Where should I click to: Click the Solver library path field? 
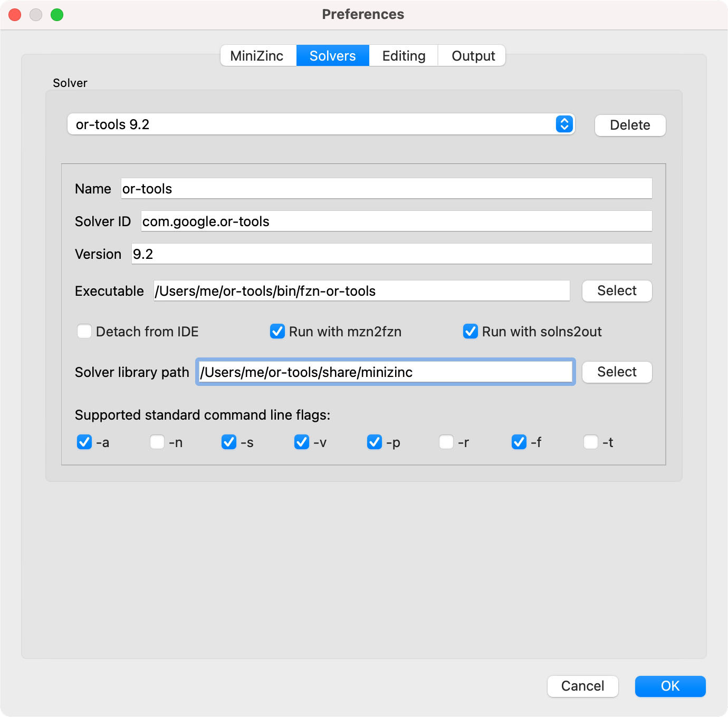click(385, 372)
